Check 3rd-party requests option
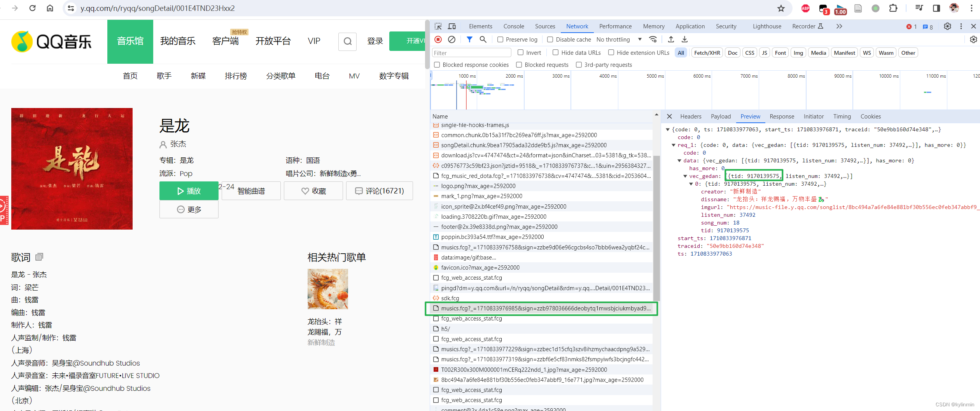 click(x=579, y=64)
